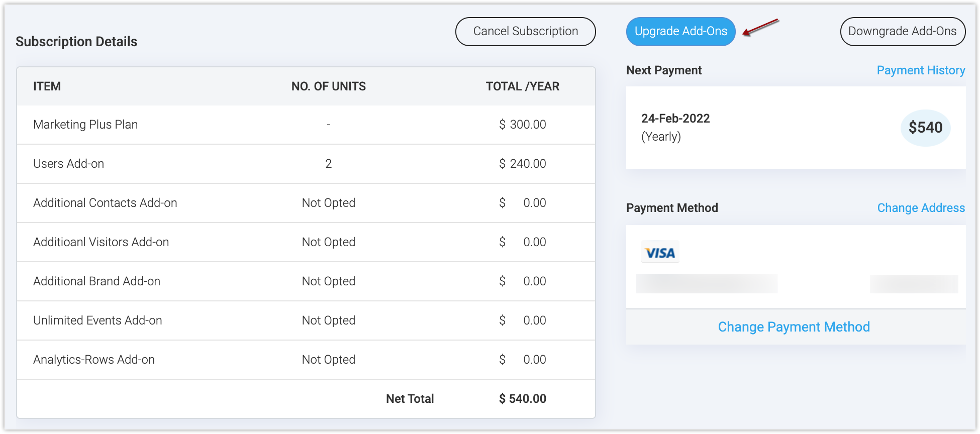Click the TOTAL /YEAR column header
This screenshot has height=434, width=980.
[522, 86]
